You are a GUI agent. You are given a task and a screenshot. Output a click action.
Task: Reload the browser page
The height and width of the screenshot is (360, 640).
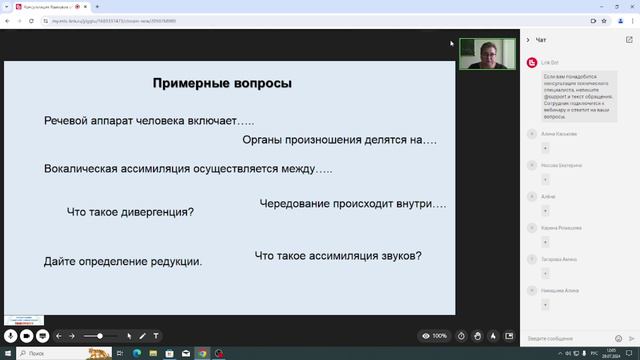point(31,21)
